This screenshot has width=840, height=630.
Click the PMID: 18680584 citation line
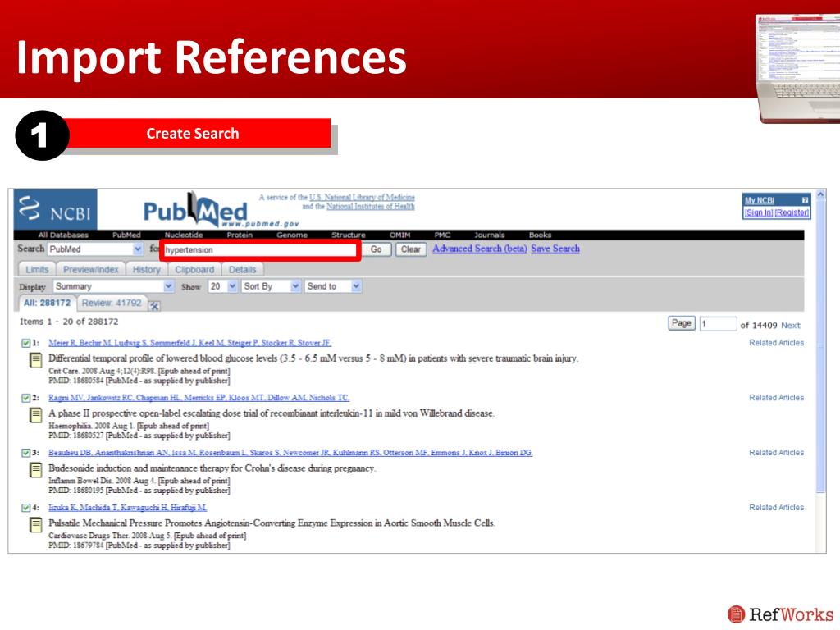pyautogui.click(x=139, y=381)
